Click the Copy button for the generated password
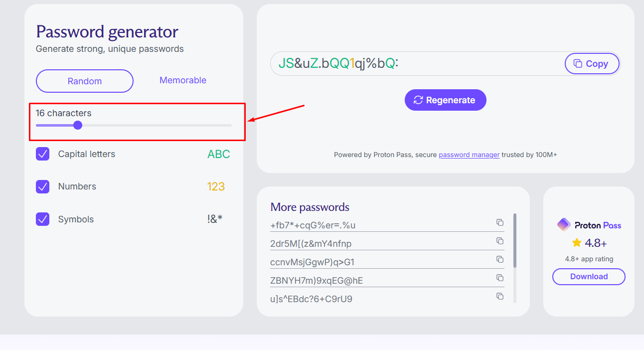Image resolution: width=644 pixels, height=350 pixels. tap(592, 63)
